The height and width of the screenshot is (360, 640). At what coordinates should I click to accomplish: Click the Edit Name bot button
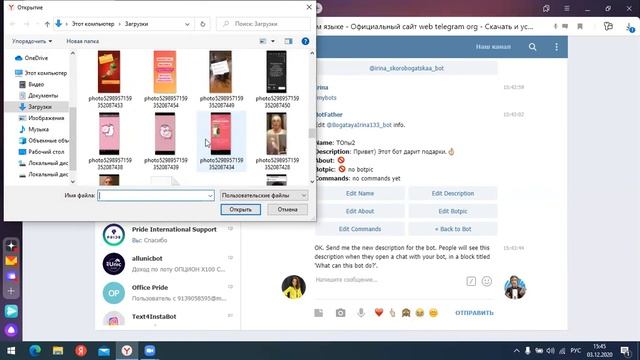pos(360,193)
